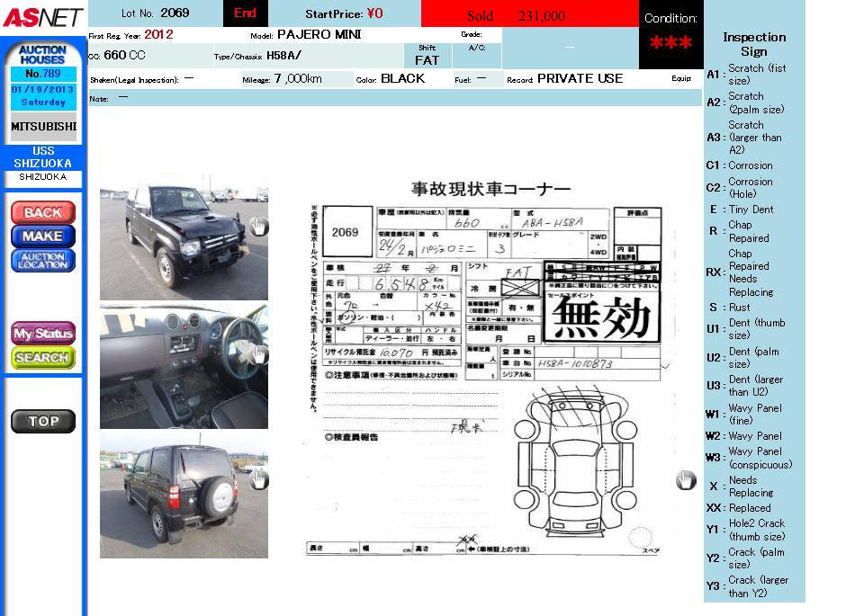Viewport: 846px width, 616px height.
Task: Click the red End status tab
Action: click(x=245, y=13)
